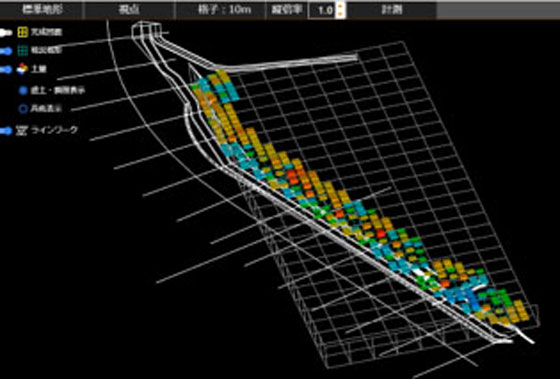Turn on the first white layer toggle
The height and width of the screenshot is (379, 560).
5,33
